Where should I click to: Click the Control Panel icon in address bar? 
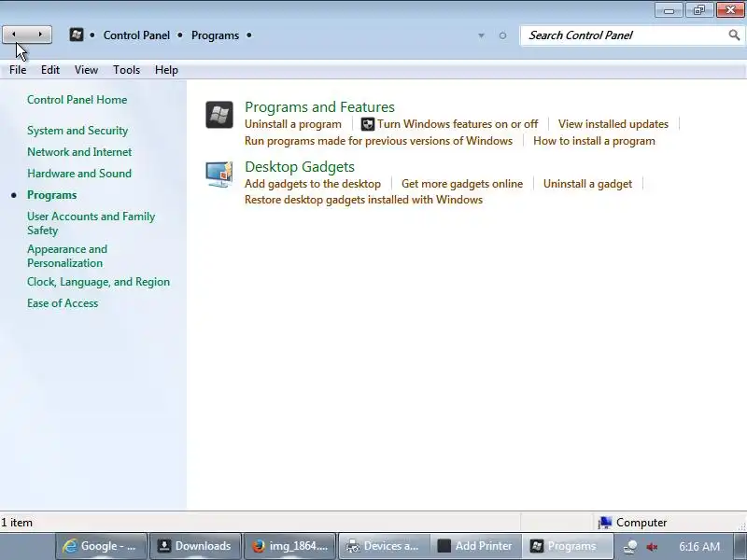[77, 35]
